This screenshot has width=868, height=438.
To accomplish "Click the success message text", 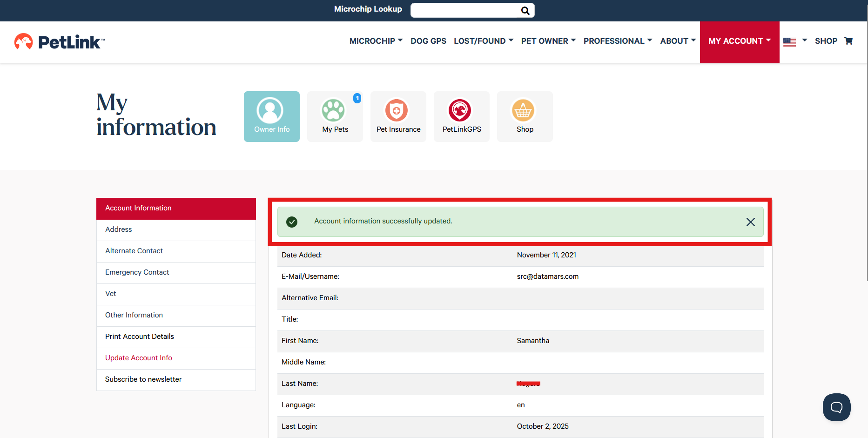I will click(x=383, y=221).
